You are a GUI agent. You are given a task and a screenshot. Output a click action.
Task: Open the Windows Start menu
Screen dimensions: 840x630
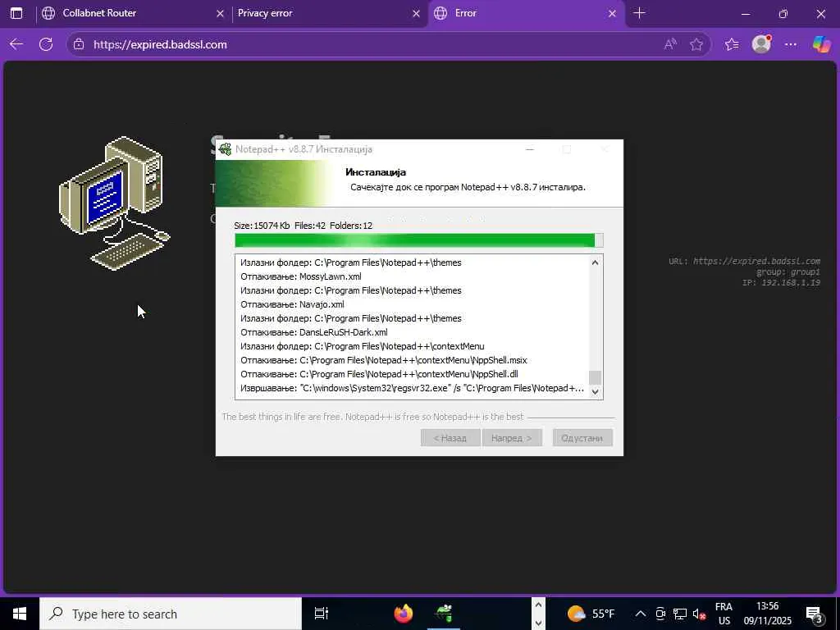20,614
